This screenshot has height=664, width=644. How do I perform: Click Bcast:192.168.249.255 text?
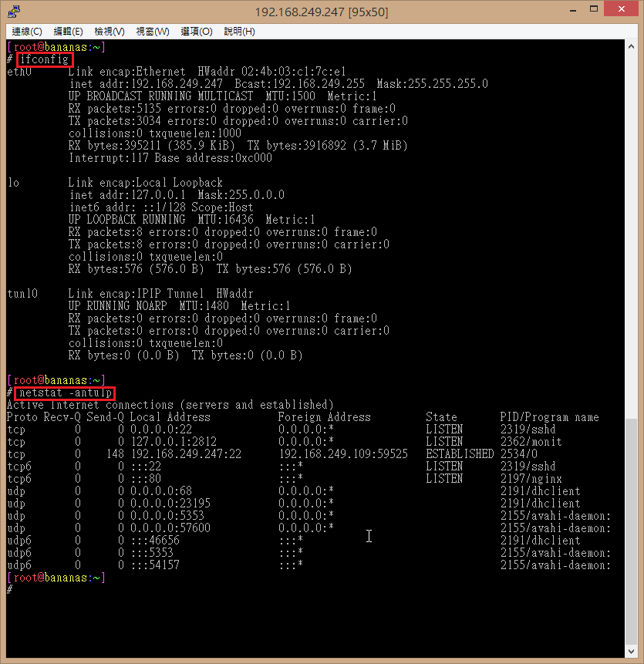point(300,84)
